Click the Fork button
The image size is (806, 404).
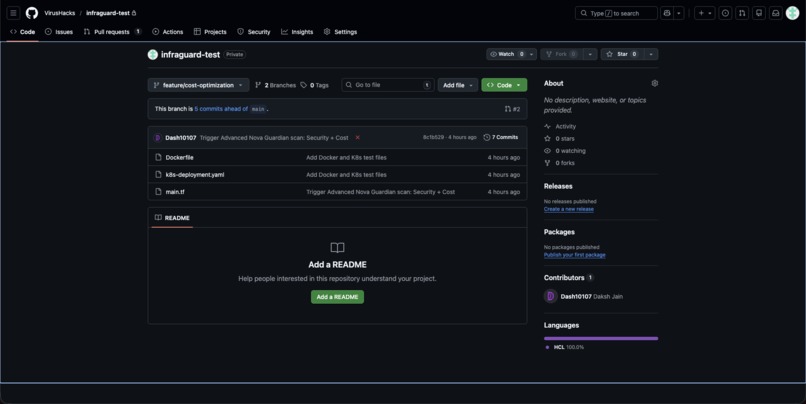pyautogui.click(x=561, y=54)
